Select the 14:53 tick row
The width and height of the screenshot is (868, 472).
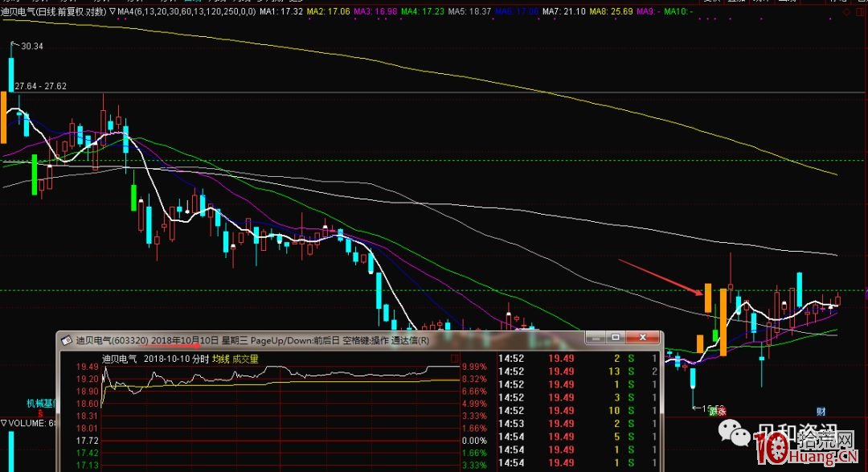click(577, 424)
